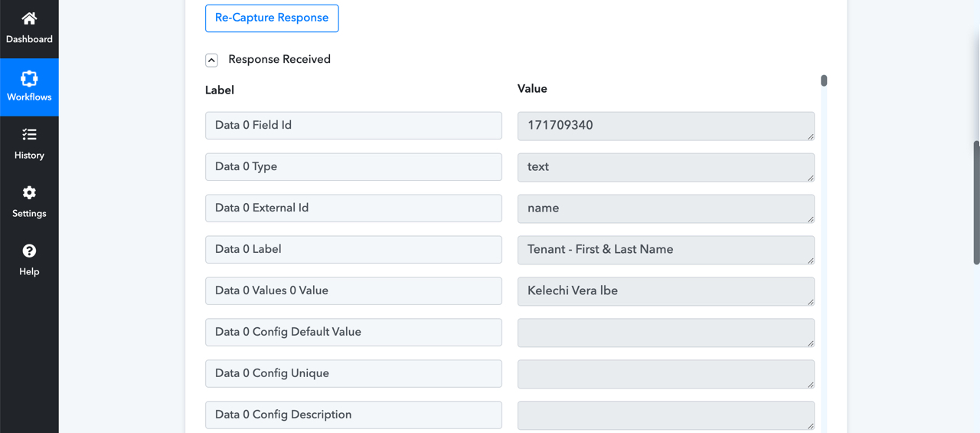This screenshot has height=433, width=980.
Task: Click the Kelechi Vera Ibe value box
Action: pyautogui.click(x=666, y=291)
